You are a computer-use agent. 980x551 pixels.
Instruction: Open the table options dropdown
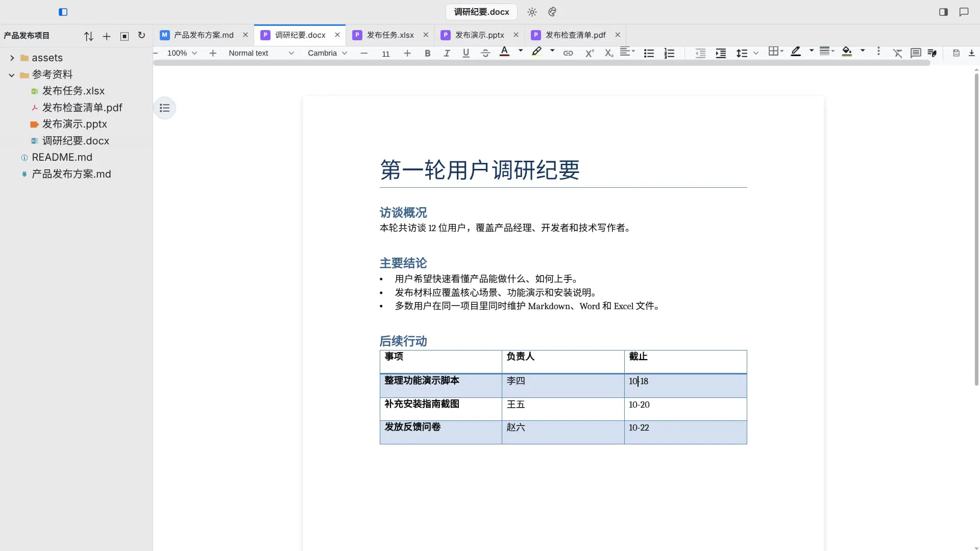[776, 52]
